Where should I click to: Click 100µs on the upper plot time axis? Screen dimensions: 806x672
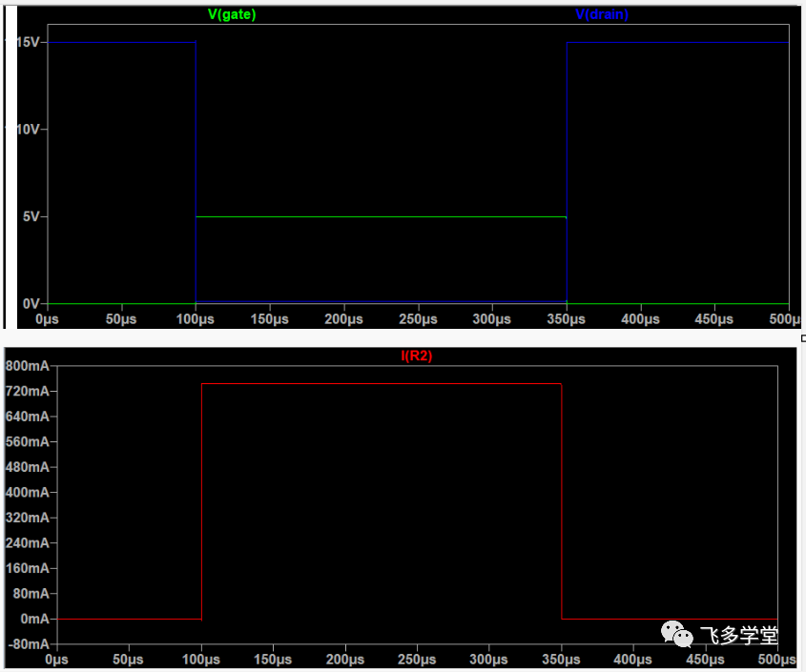coord(195,319)
